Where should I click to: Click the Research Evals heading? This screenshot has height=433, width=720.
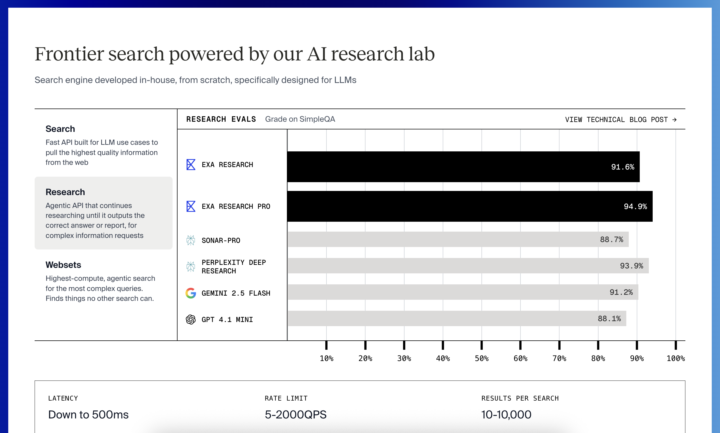[221, 119]
